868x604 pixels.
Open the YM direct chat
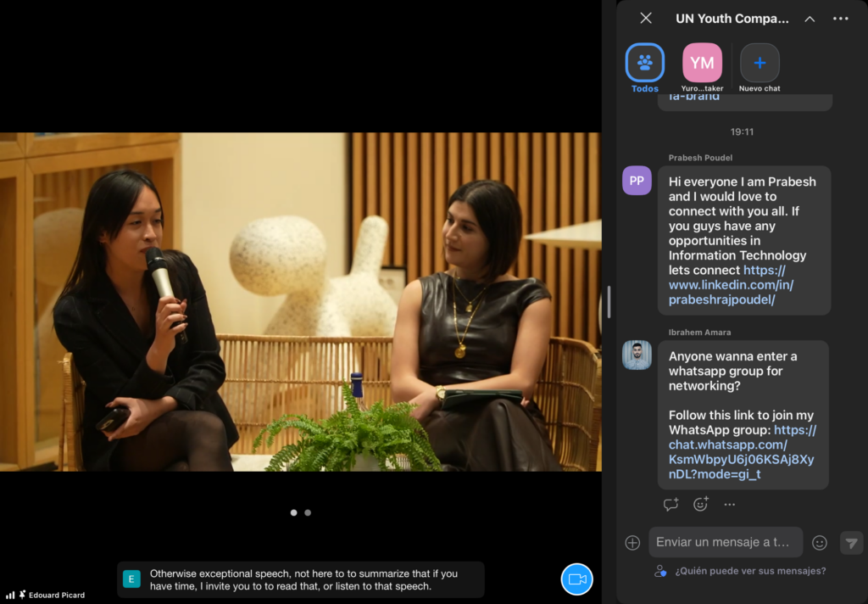[x=702, y=63]
